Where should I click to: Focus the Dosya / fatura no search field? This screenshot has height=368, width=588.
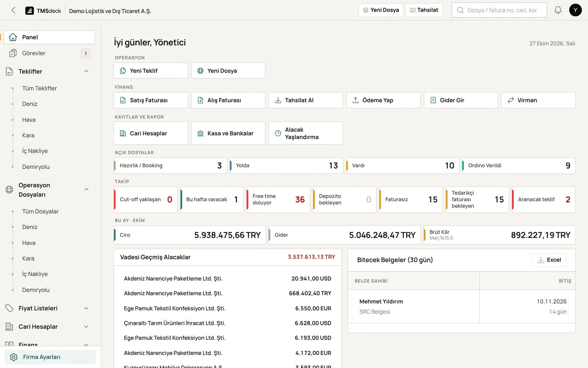click(499, 10)
